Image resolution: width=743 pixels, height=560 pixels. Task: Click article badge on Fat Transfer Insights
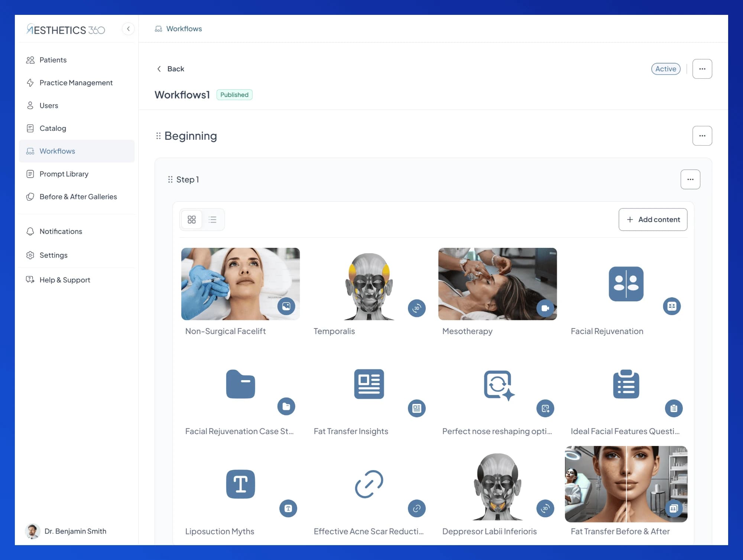coord(417,408)
